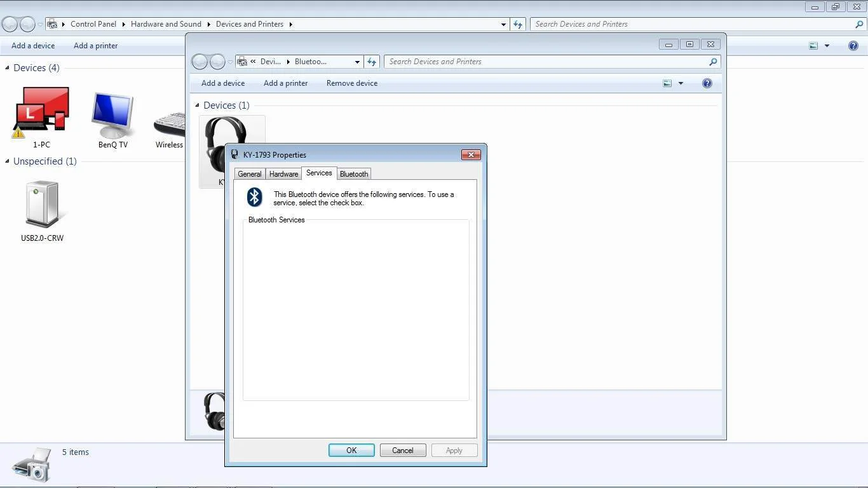Click the Bluetoo... breadcrumb in inner window
This screenshot has height=488, width=868.
click(311, 62)
